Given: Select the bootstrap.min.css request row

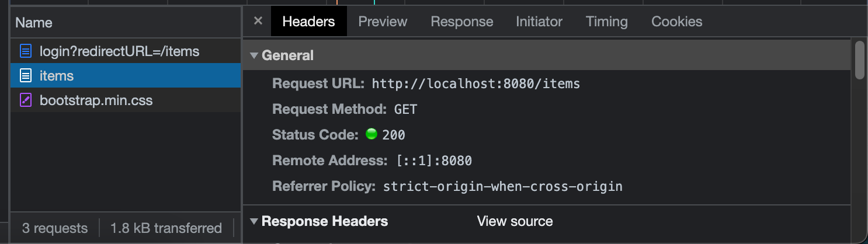Looking at the screenshot, I should 126,100.
